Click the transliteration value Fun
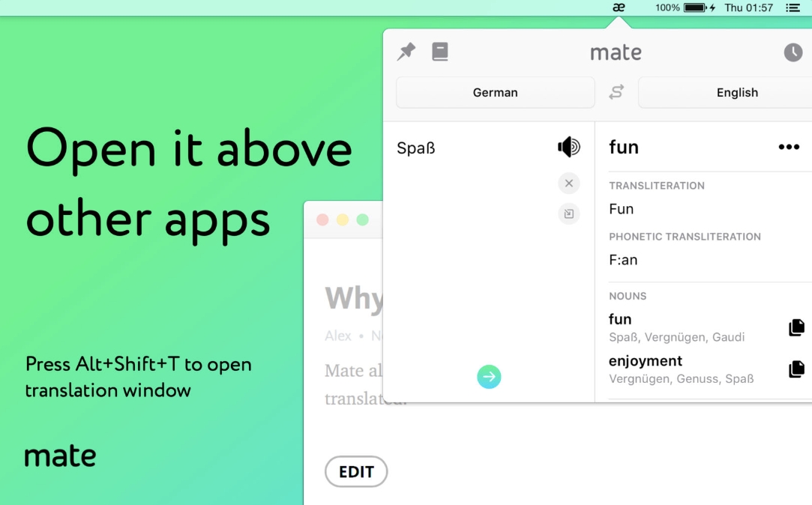The height and width of the screenshot is (505, 812). (622, 209)
